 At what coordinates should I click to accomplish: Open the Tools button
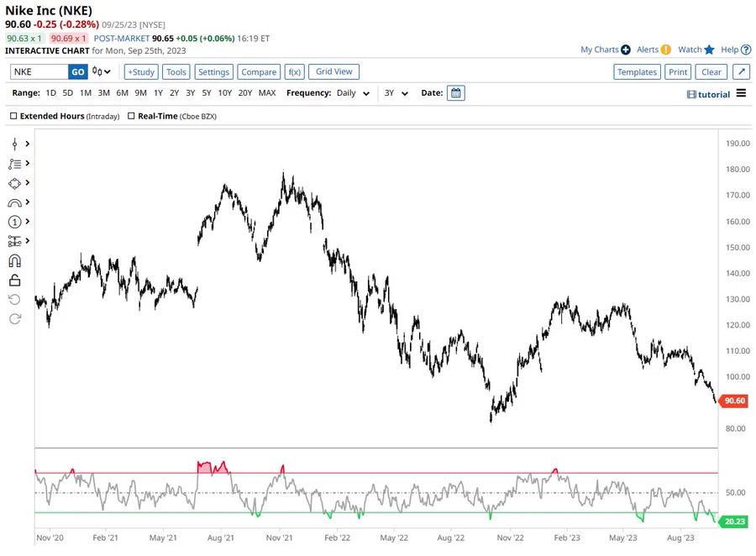point(176,72)
